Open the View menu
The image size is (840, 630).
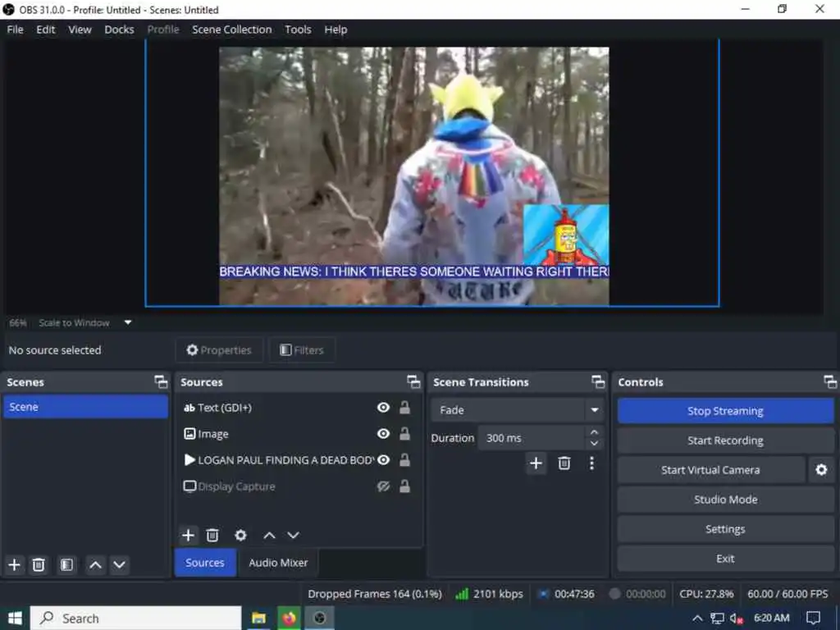click(x=80, y=30)
